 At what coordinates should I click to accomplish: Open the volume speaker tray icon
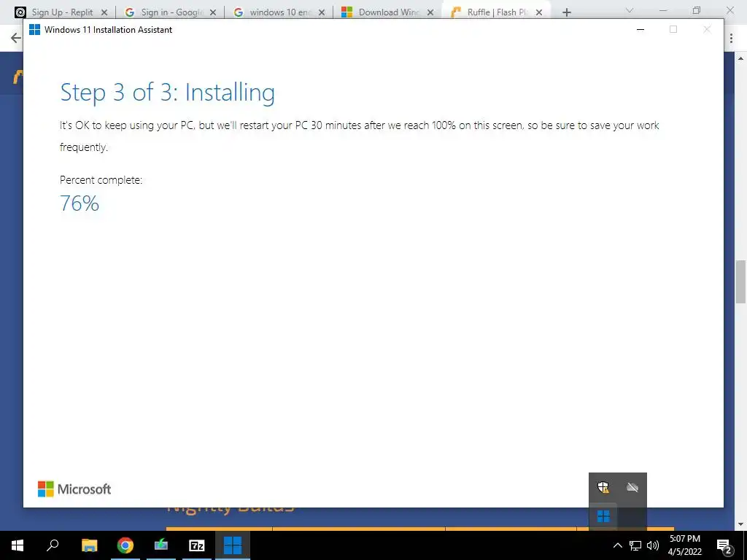(x=653, y=545)
